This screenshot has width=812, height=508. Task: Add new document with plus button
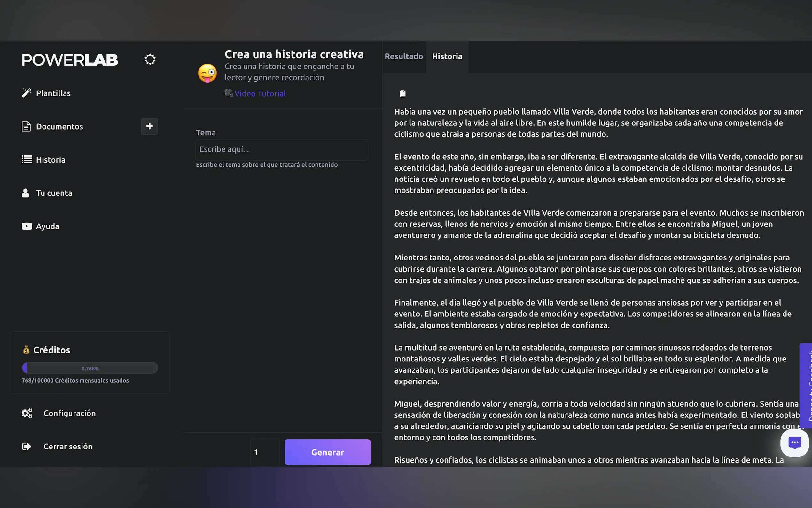coord(149,126)
